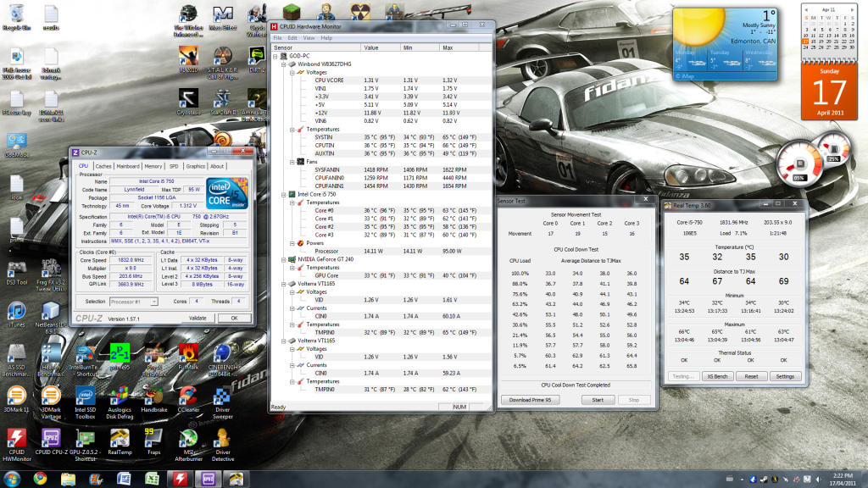The height and width of the screenshot is (488, 868).
Task: Switch to About tab in CPU-Z
Action: pyautogui.click(x=217, y=166)
